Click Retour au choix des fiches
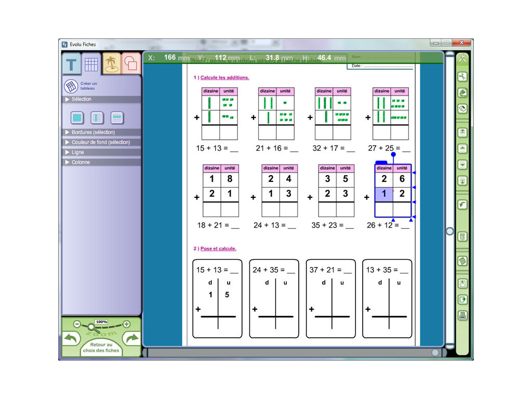Viewport: 532px width, 399px height. click(101, 348)
